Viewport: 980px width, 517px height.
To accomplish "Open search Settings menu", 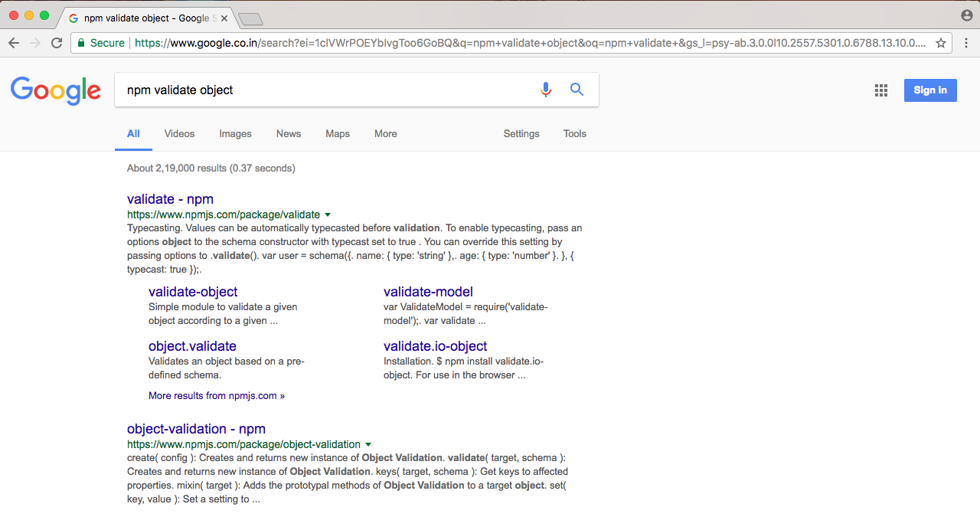I will click(521, 134).
